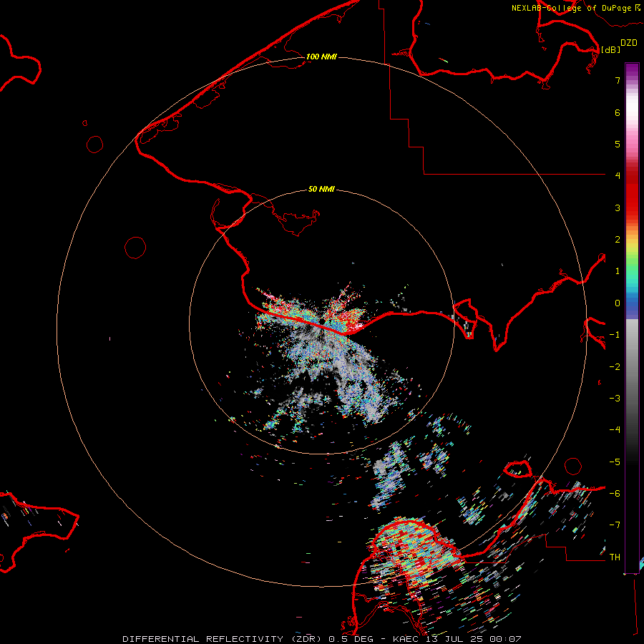This screenshot has height=644, width=644.
Task: Click the DZD label above the color scale
Action: [x=629, y=43]
